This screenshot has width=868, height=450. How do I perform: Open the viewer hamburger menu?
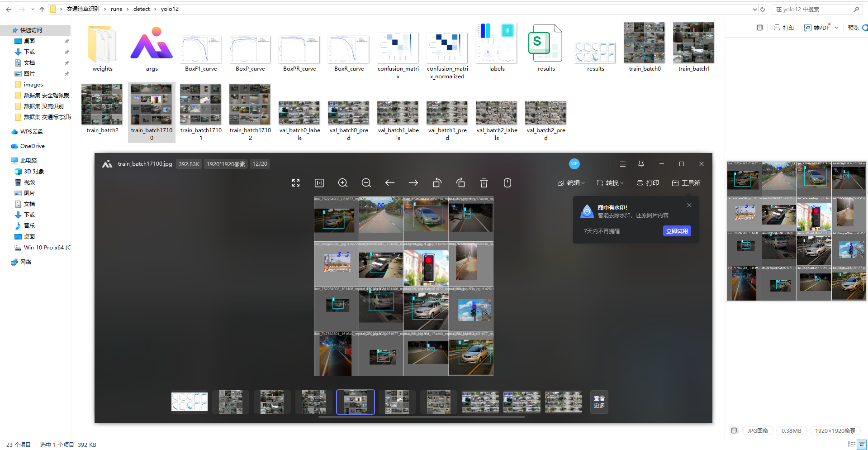[623, 164]
